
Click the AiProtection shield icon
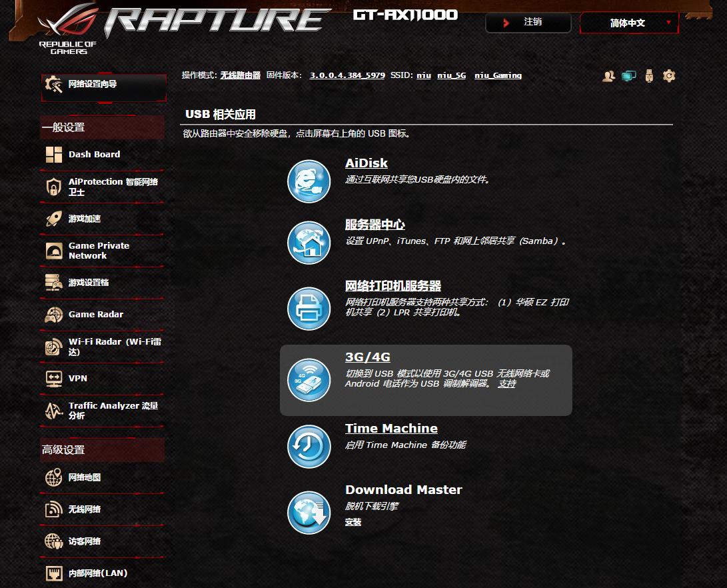[54, 187]
